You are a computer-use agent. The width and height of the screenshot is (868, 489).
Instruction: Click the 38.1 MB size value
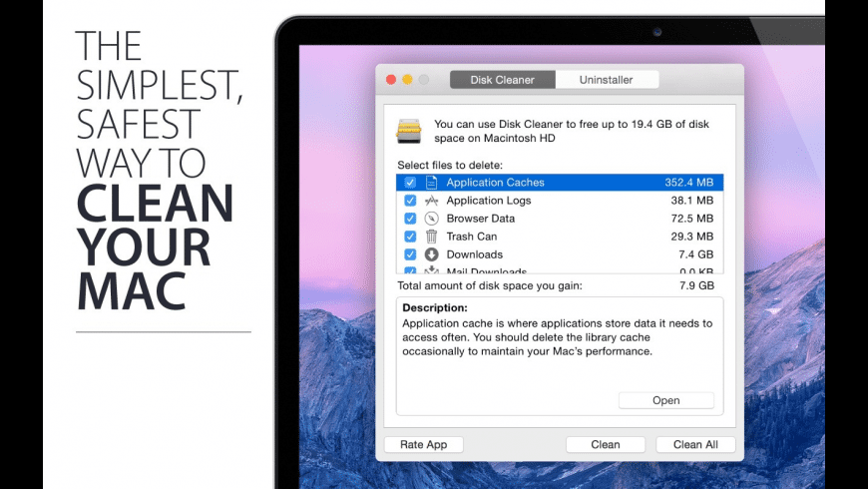click(x=692, y=201)
